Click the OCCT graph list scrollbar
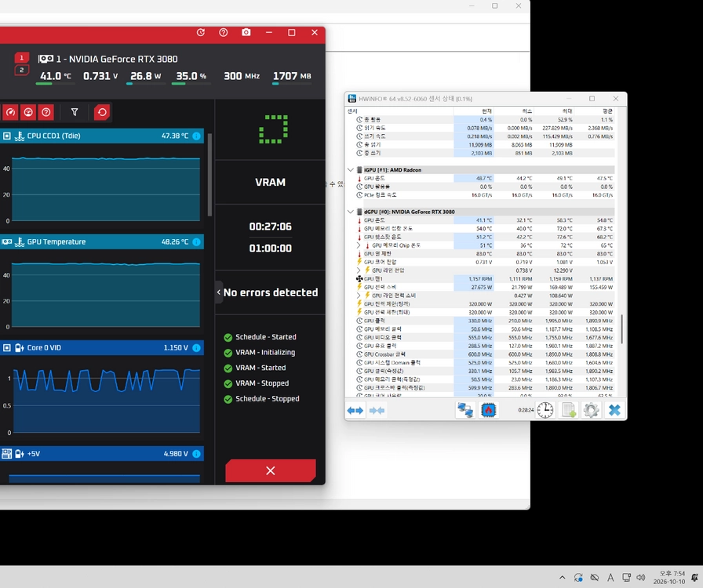The image size is (703, 588). (x=209, y=175)
